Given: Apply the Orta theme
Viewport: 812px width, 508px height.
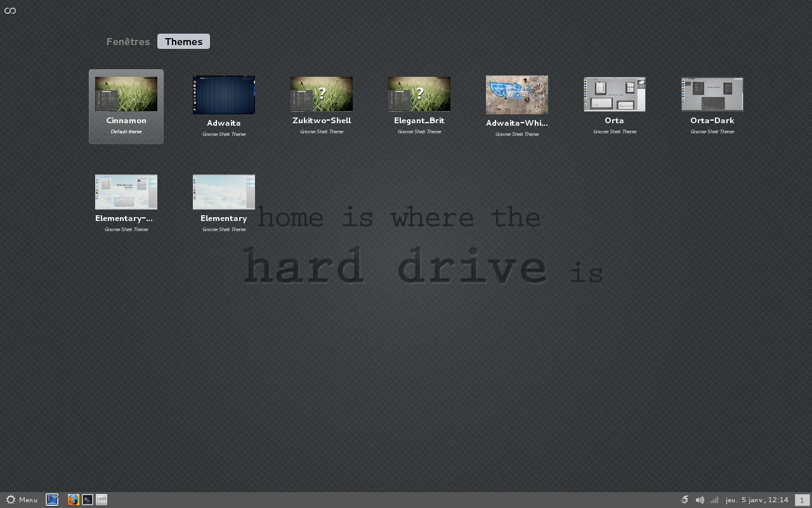Looking at the screenshot, I should pos(615,106).
